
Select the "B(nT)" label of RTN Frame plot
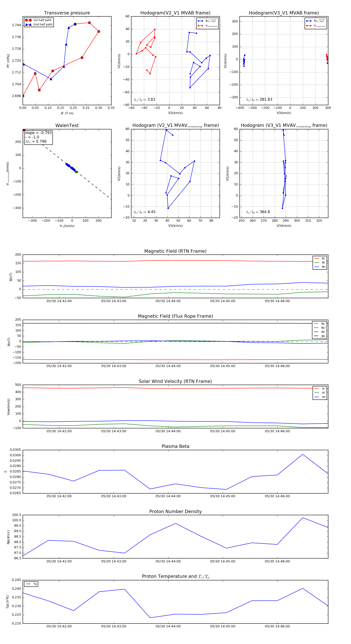(x=11, y=277)
